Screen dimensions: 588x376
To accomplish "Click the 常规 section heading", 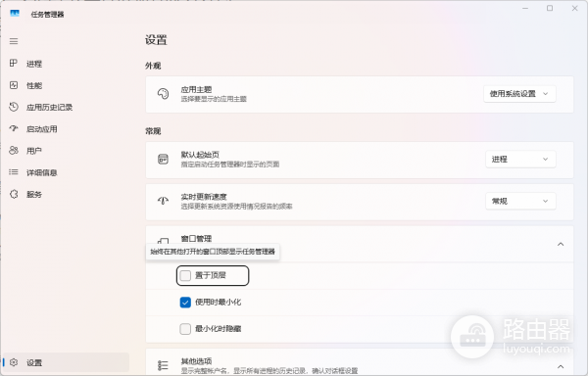I will (x=153, y=131).
